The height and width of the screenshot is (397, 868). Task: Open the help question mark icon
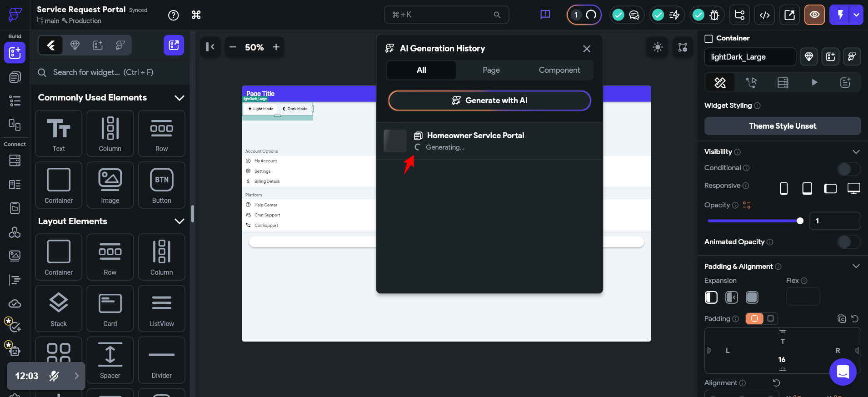pyautogui.click(x=173, y=15)
